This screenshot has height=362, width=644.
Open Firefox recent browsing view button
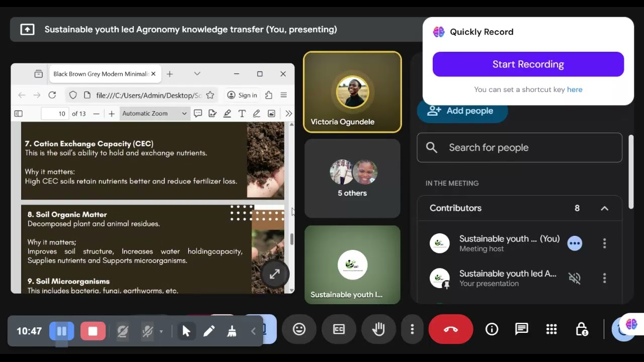click(x=38, y=74)
